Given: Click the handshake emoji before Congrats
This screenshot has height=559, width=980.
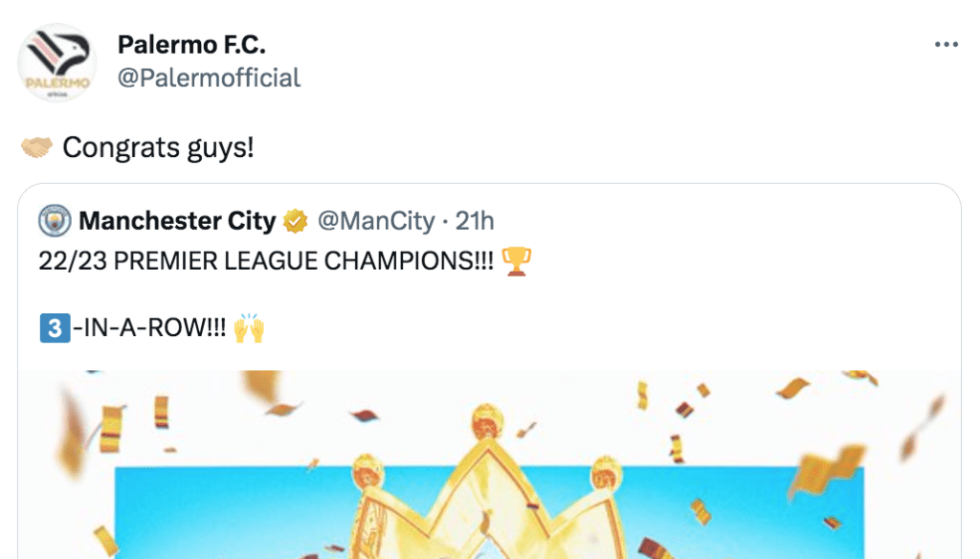Looking at the screenshot, I should coord(36,148).
